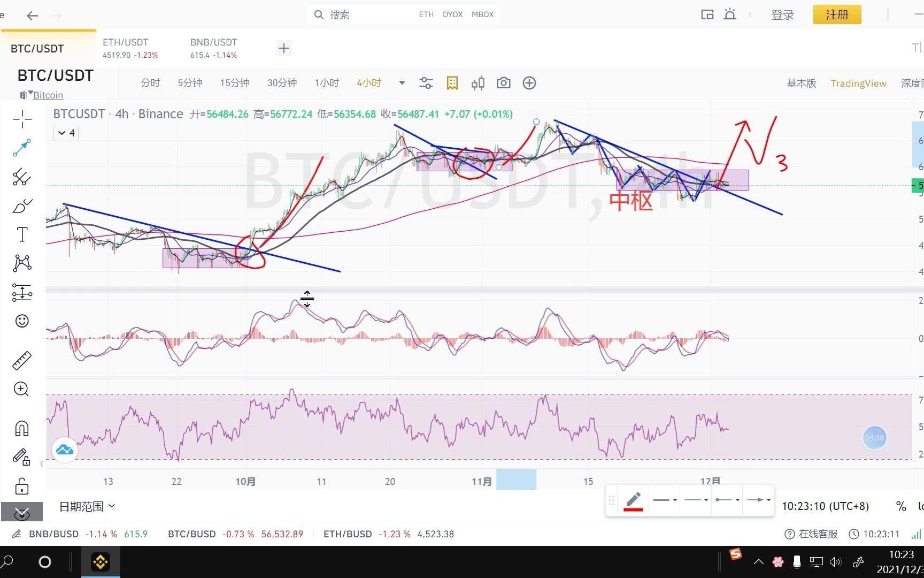Open the red line color pencil picker

[633, 501]
